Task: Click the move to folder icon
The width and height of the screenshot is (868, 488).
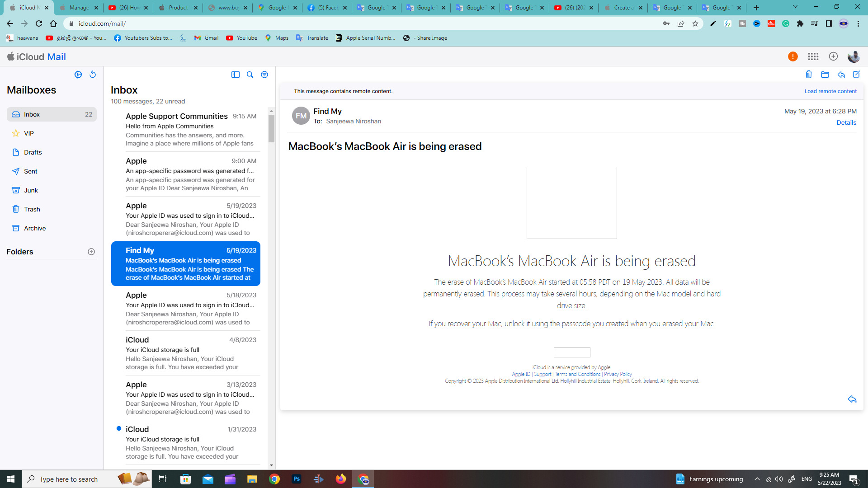Action: coord(825,75)
